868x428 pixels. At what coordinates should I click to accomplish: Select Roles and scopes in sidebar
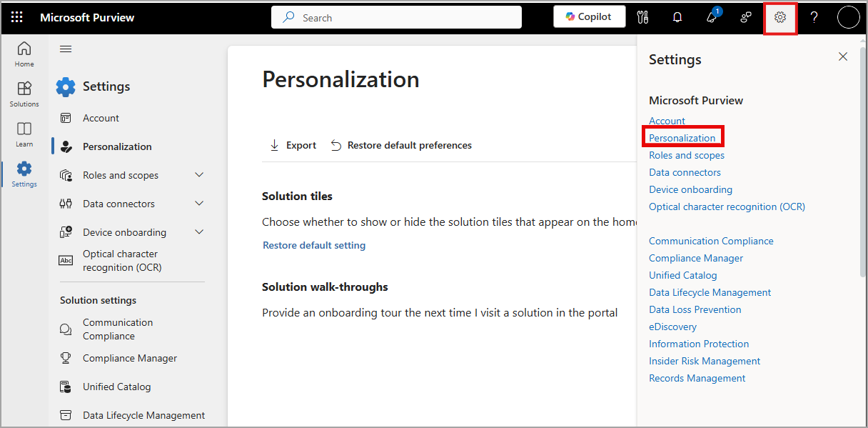pos(121,175)
